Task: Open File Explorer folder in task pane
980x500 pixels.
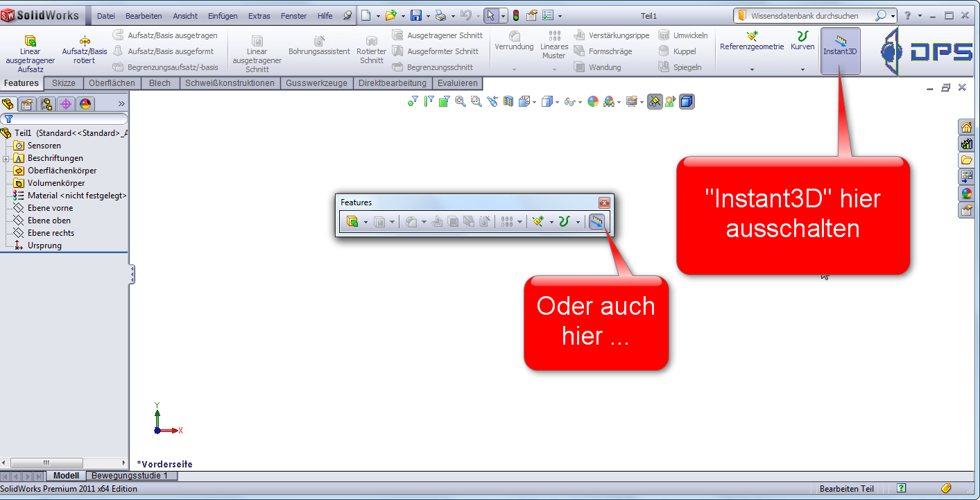Action: (x=965, y=160)
